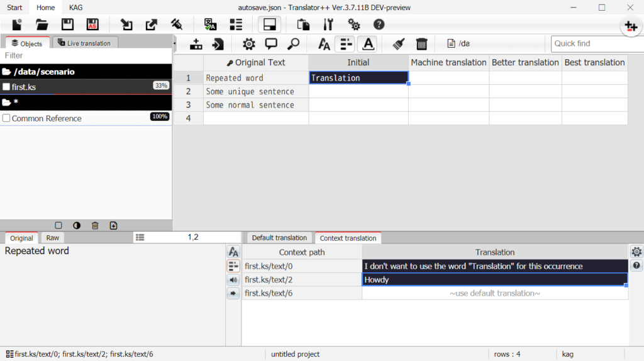Click the font size AA icon in grid toolbar
This screenshot has width=644, height=361.
tap(324, 44)
